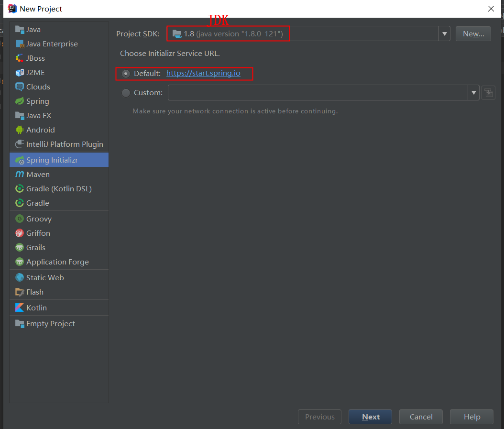The image size is (504, 429).
Task: Click the Empty Project icon
Action: click(x=20, y=324)
